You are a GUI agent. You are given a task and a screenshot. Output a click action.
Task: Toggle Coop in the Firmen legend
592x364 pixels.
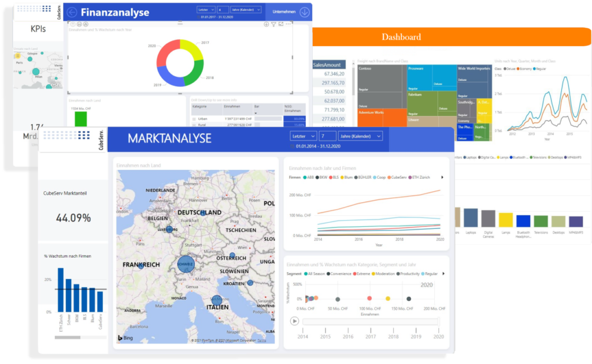[x=379, y=177]
